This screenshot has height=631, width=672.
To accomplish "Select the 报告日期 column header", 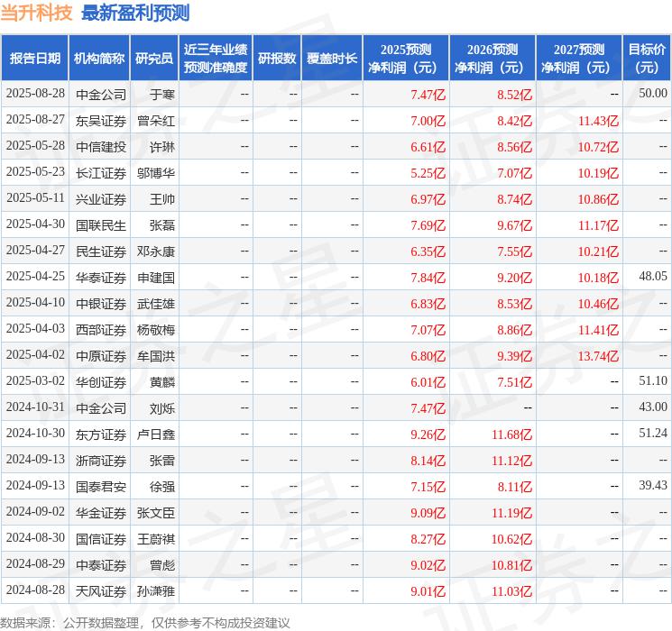I will tap(34, 59).
